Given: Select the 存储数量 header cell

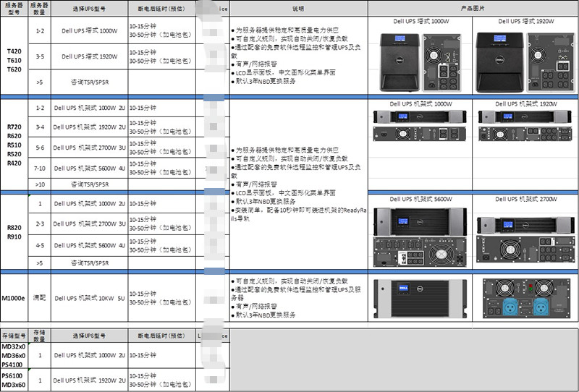Looking at the screenshot, I should 40,336.
